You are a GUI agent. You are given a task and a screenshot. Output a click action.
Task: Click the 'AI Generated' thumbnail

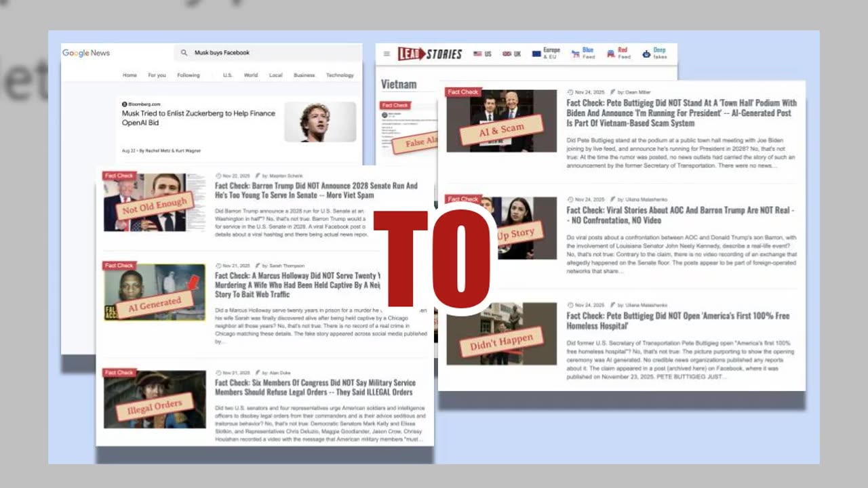(155, 292)
